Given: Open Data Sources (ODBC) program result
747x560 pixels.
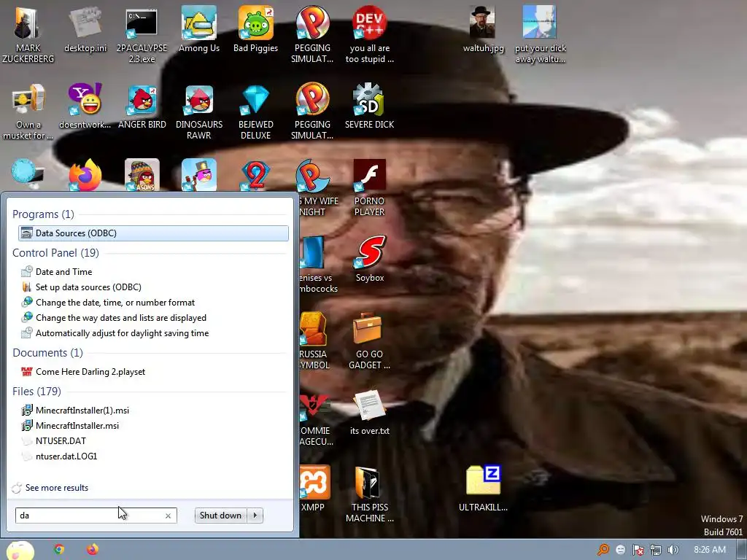Looking at the screenshot, I should coord(153,233).
